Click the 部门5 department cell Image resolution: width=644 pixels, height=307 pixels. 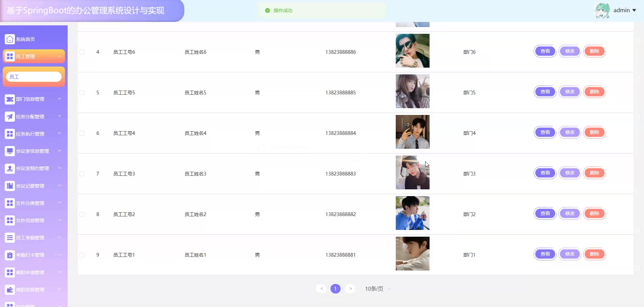point(469,93)
